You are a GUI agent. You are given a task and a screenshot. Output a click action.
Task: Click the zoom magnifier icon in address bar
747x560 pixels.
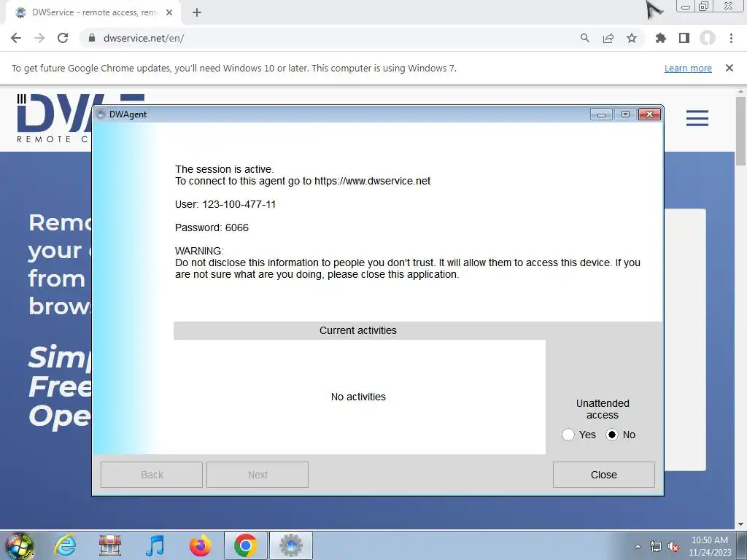pyautogui.click(x=585, y=38)
